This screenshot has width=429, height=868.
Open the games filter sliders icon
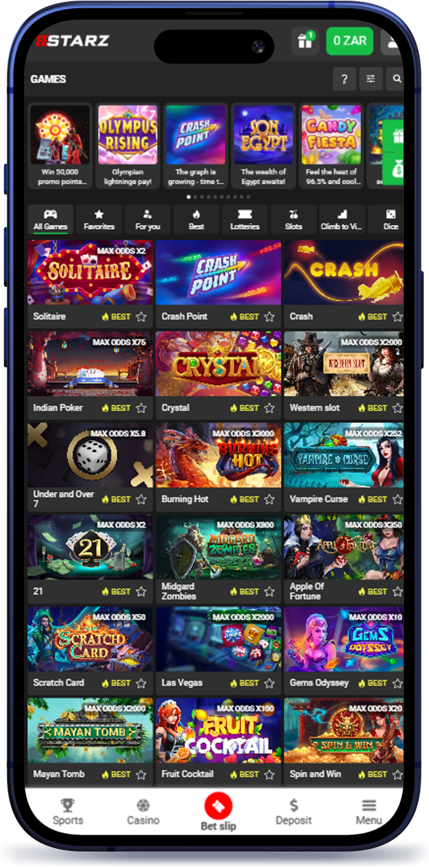(x=370, y=79)
